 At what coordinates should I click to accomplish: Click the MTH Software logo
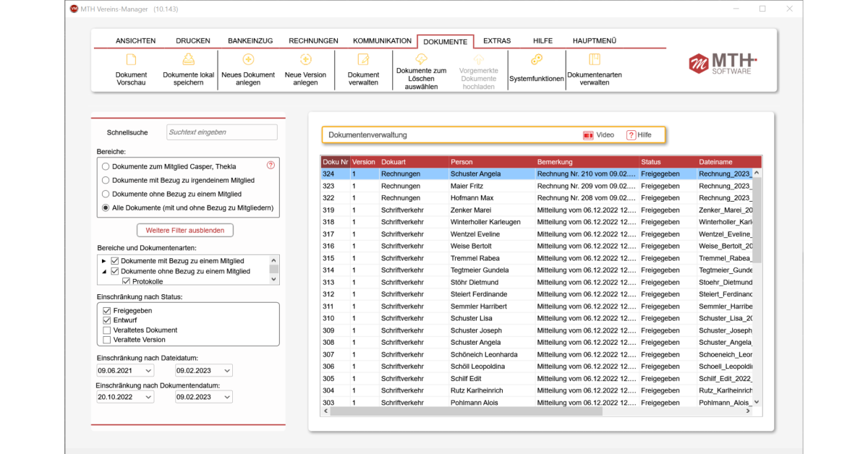tap(723, 63)
